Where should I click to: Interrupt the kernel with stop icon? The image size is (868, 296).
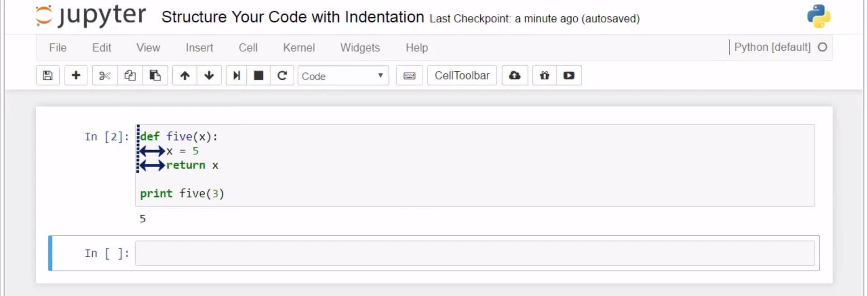click(258, 75)
